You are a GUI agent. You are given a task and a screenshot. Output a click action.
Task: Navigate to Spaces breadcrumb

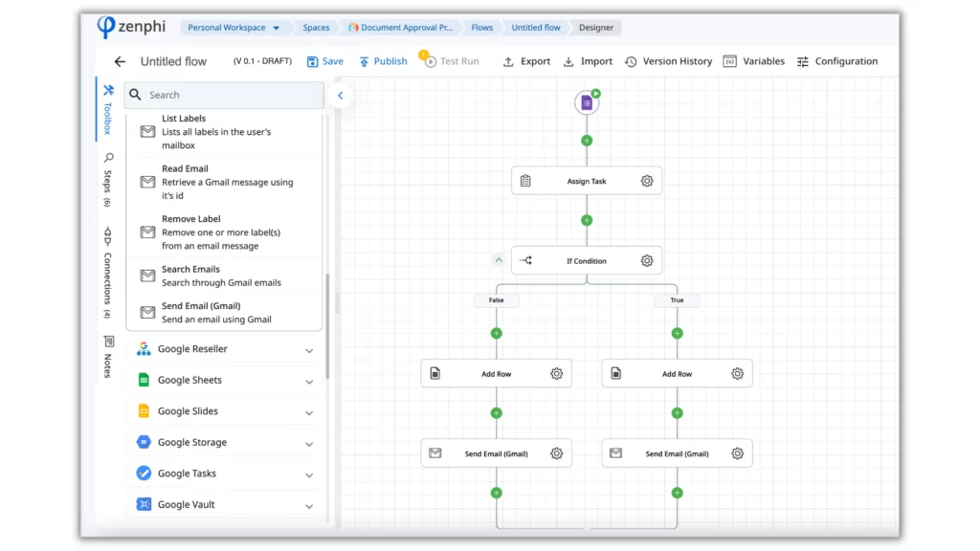316,28
